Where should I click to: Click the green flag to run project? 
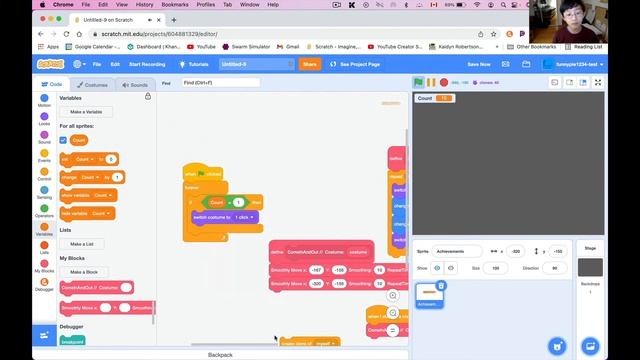(x=418, y=82)
